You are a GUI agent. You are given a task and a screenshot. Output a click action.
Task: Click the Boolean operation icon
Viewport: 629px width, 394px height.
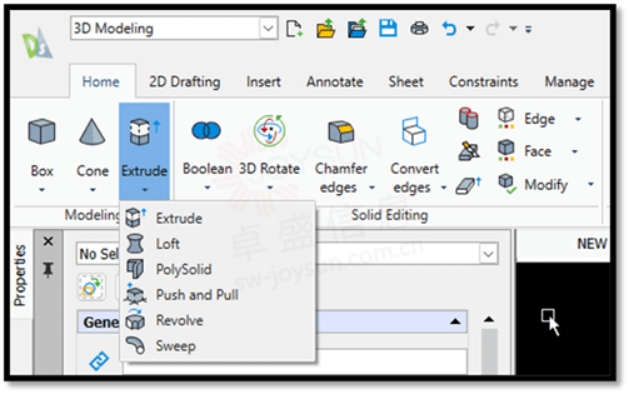(x=206, y=130)
